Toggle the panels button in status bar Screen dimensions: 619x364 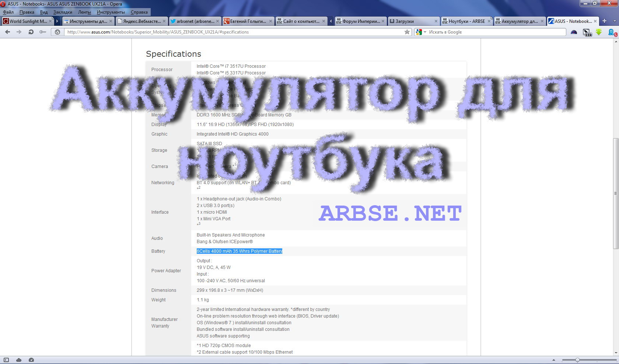tap(6, 360)
